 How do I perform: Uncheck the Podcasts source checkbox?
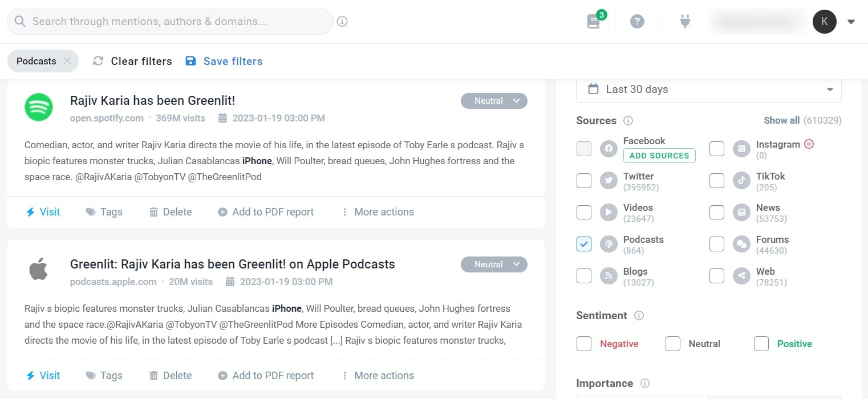tap(584, 244)
